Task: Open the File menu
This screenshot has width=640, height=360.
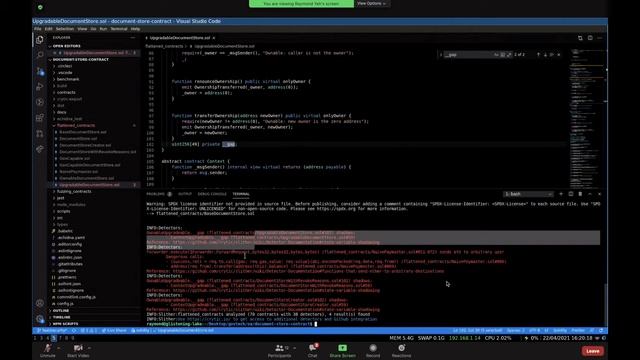Action: click(x=38, y=29)
